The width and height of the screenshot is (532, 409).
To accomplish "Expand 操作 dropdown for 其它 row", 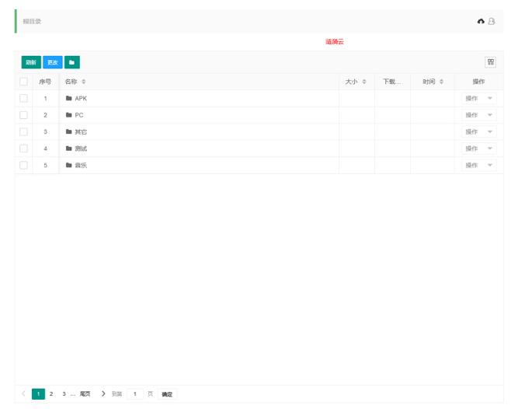I will (478, 132).
